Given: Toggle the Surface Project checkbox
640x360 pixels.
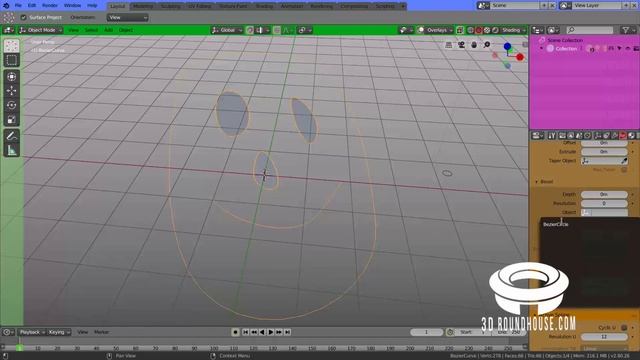Looking at the screenshot, I should tap(24, 18).
